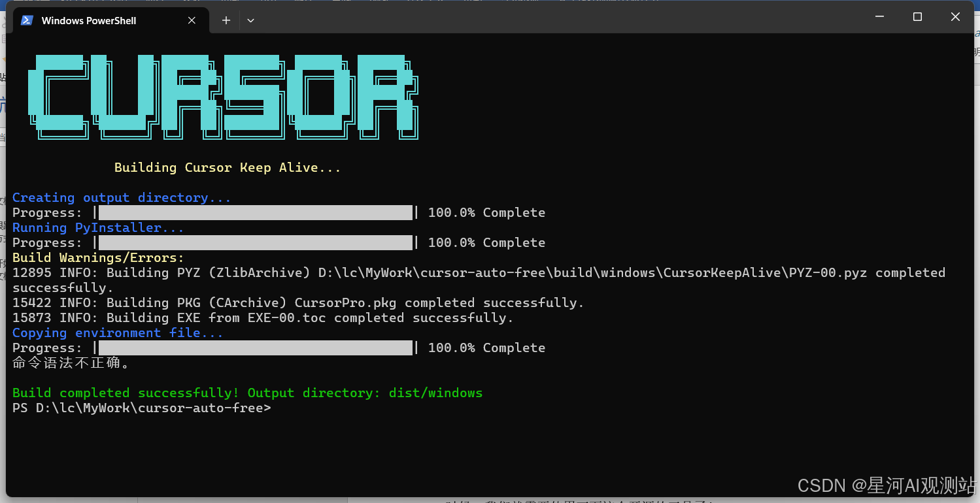The height and width of the screenshot is (503, 980).
Task: Close the Windows PowerShell tab
Action: (192, 20)
